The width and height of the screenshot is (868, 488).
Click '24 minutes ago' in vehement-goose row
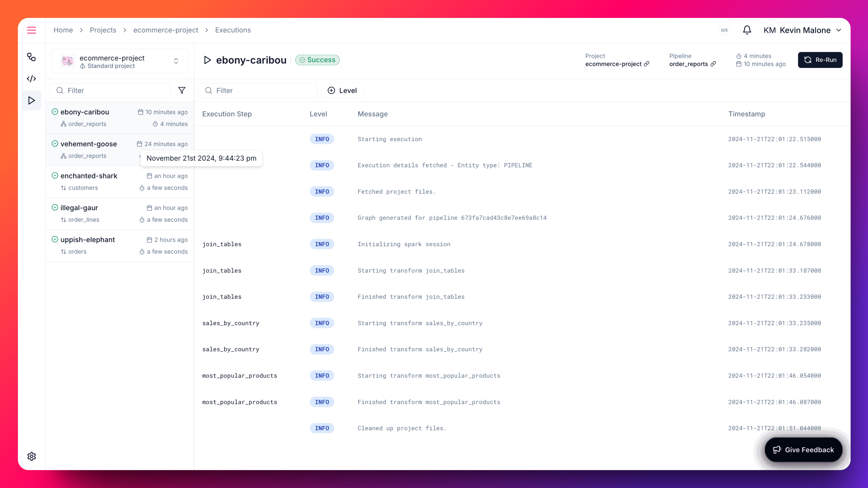[166, 144]
